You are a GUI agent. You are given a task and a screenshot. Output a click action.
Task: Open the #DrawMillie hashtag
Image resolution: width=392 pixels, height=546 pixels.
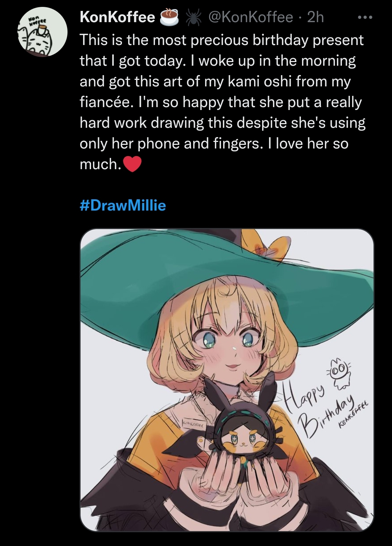123,205
